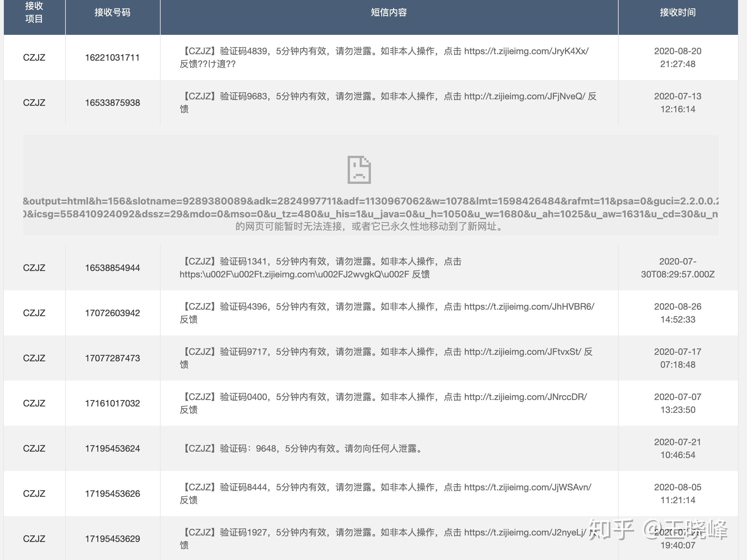747x560 pixels.
Task: Select phone number 16533875938
Action: pyautogui.click(x=113, y=103)
